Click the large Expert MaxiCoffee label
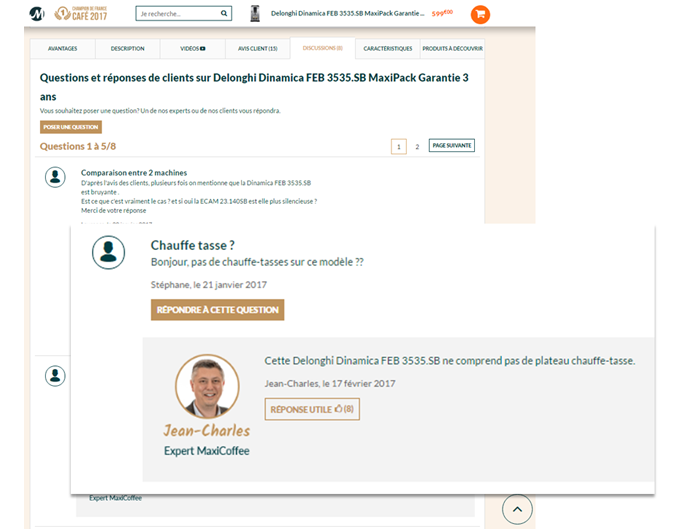This screenshot has width=673, height=532. click(206, 451)
